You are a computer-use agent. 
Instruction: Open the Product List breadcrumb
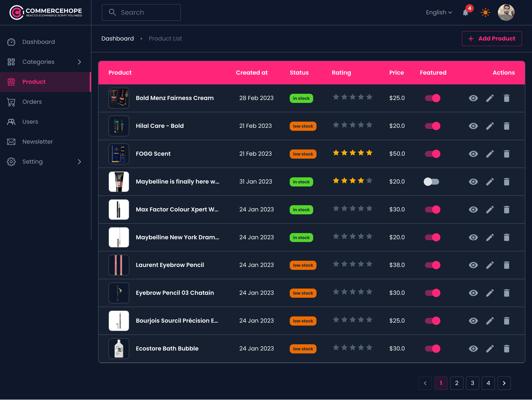pyautogui.click(x=165, y=38)
